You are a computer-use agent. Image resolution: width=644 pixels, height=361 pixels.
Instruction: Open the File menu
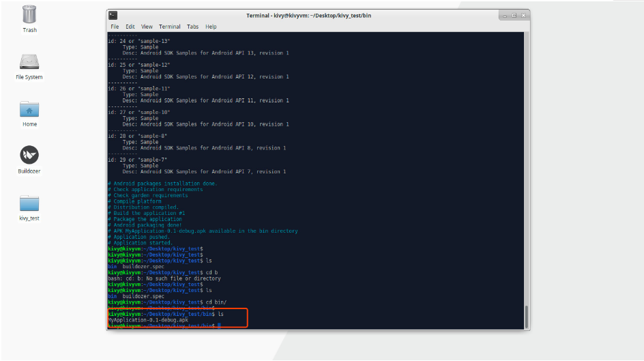115,27
